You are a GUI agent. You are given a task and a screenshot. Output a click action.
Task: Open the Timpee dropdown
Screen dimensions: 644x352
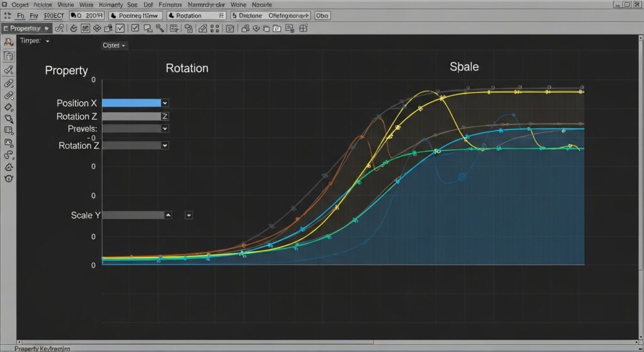pyautogui.click(x=47, y=41)
